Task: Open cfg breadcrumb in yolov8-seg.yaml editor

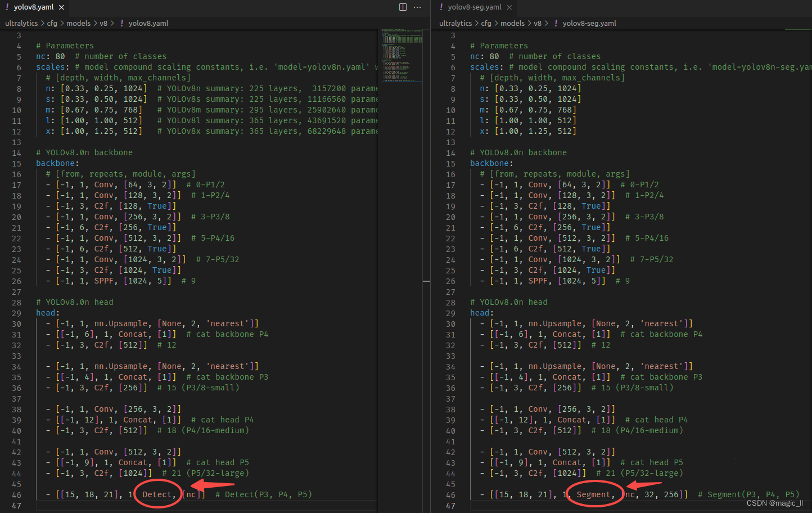Action: point(486,24)
